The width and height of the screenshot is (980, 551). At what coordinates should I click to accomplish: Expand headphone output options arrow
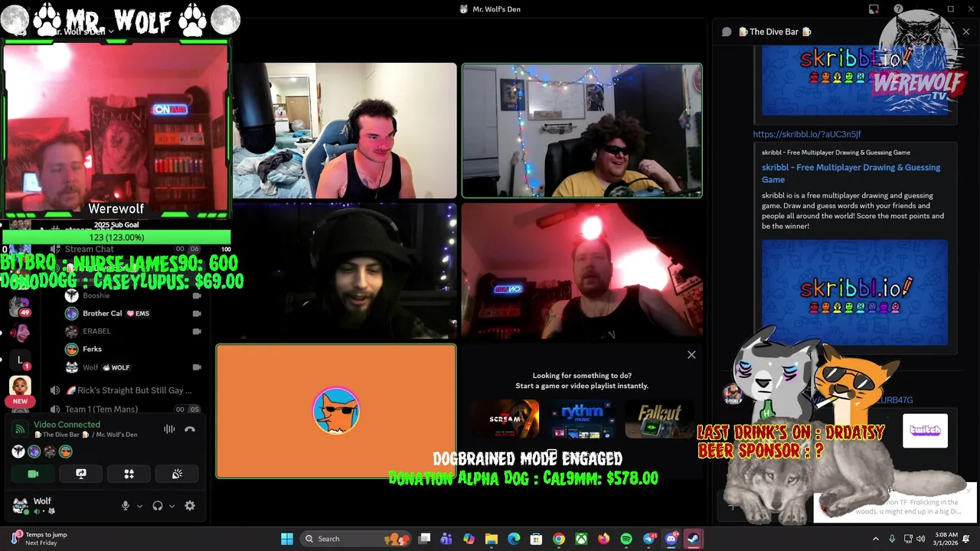point(171,506)
